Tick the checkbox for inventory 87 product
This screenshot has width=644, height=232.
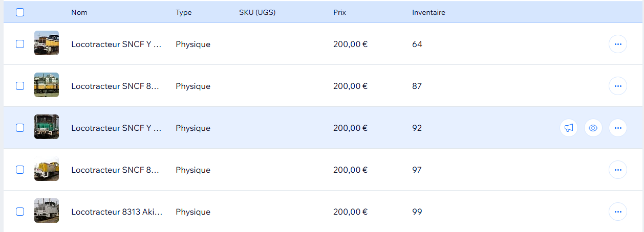pyautogui.click(x=20, y=86)
